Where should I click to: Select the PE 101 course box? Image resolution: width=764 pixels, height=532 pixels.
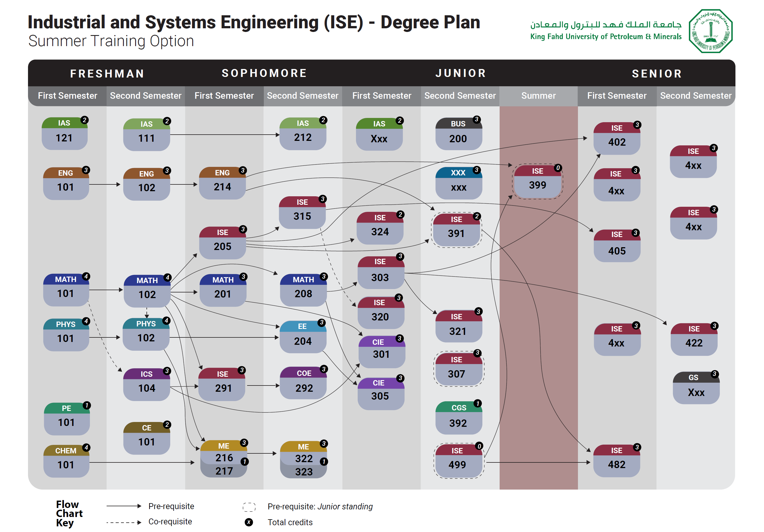pos(66,419)
